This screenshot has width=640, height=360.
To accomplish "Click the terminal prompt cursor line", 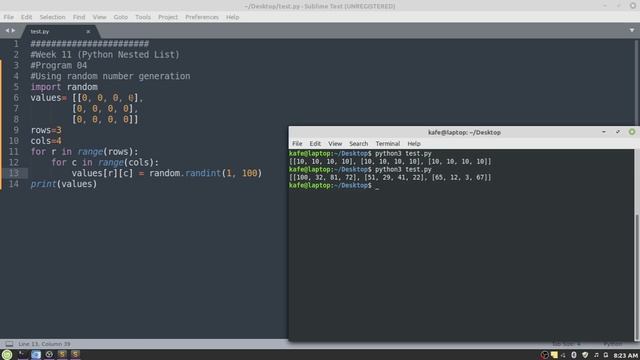I will point(334,186).
